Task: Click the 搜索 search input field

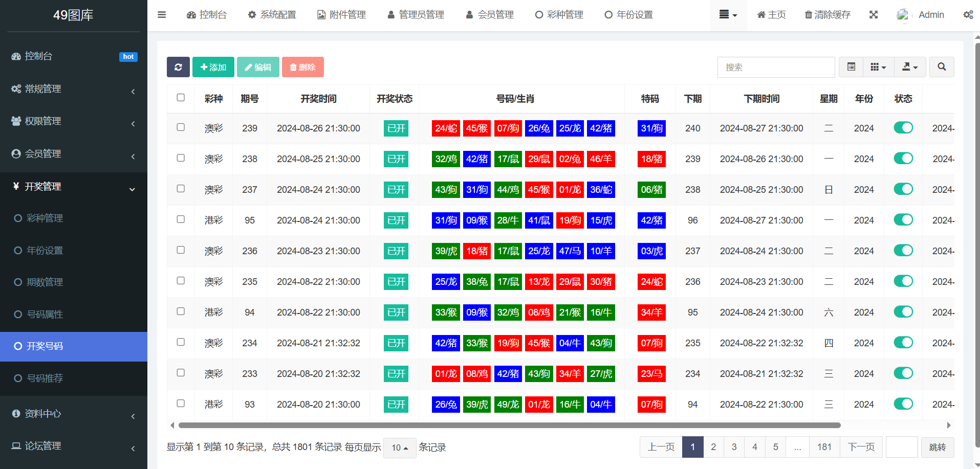Action: click(776, 67)
